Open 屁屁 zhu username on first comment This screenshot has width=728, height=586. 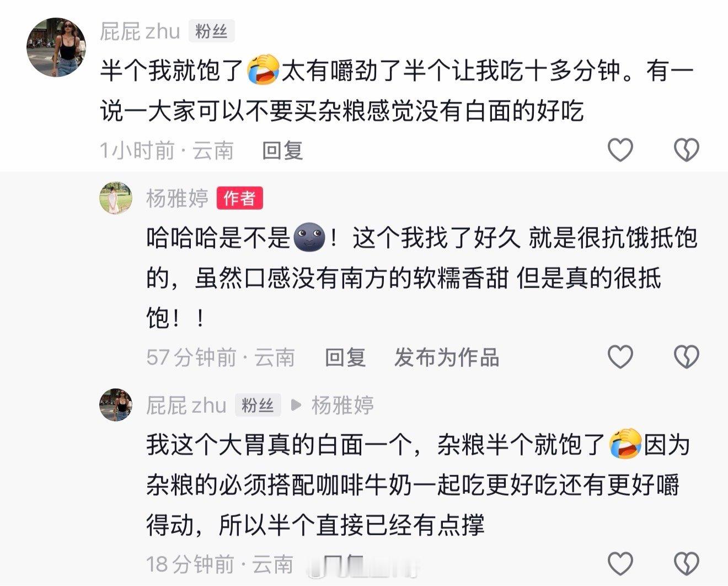point(140,31)
